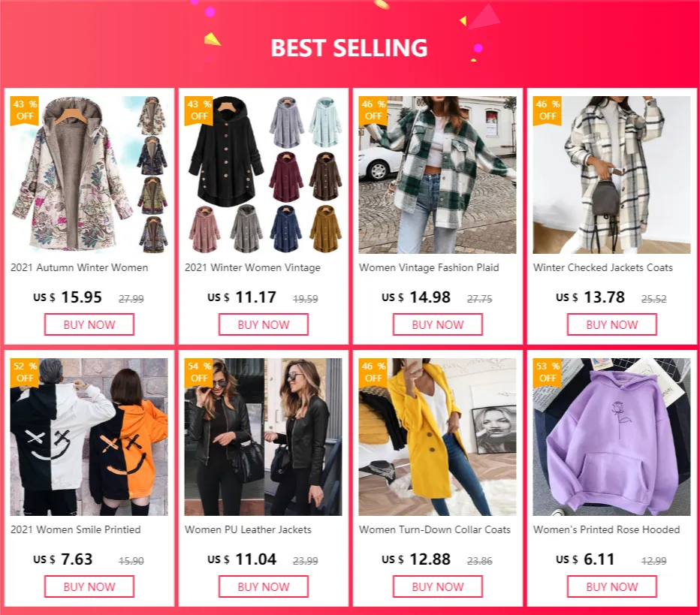
Task: Open the floral hooded coat product image
Action: (x=89, y=175)
